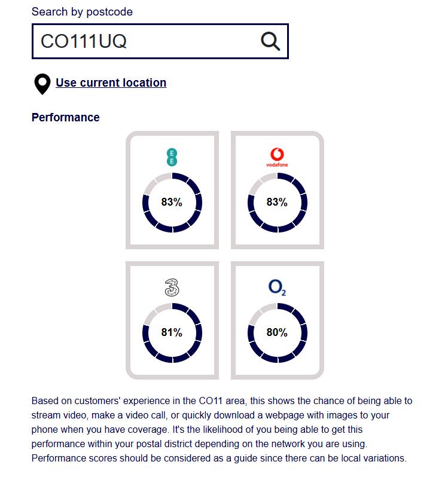The height and width of the screenshot is (486, 448).
Task: Select the O2 network logo
Action: click(277, 288)
